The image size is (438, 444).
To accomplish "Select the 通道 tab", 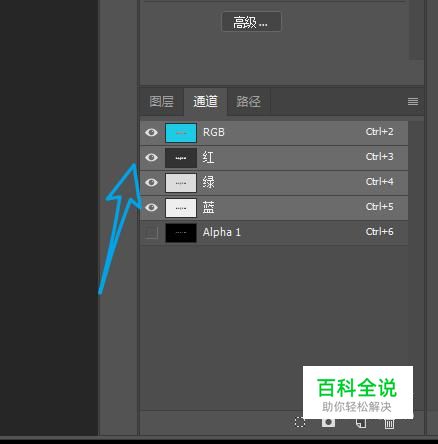I will tap(205, 101).
